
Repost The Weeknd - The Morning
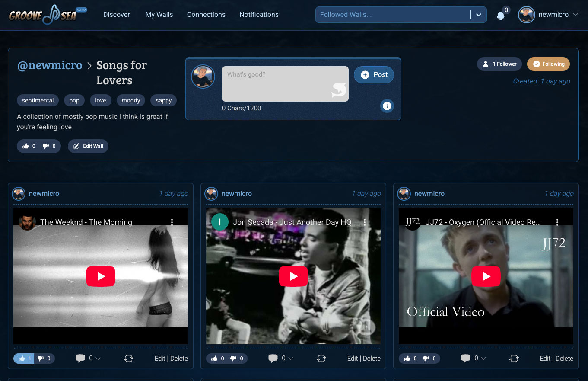tap(128, 359)
